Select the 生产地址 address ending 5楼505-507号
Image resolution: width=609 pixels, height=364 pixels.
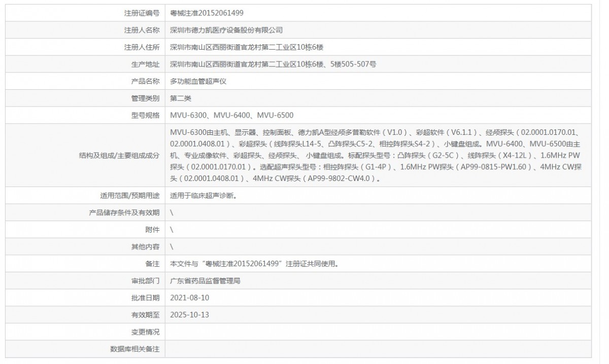273,64
